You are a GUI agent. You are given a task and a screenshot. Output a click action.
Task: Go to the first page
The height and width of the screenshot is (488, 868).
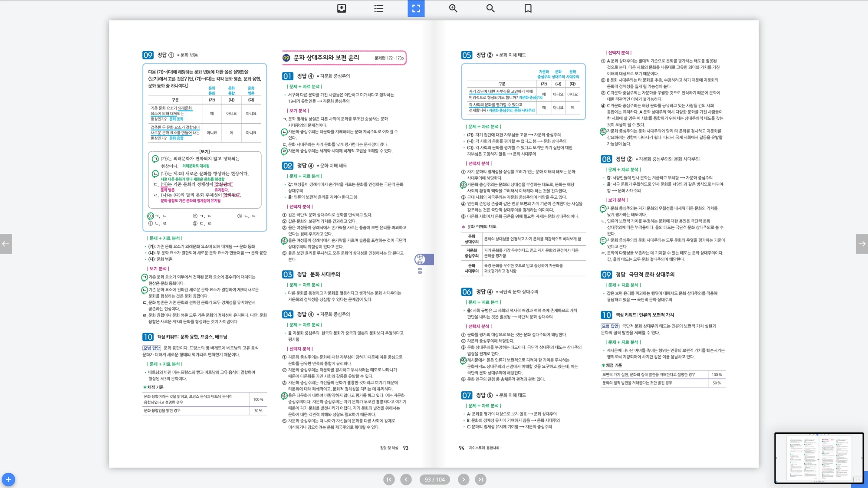(389, 479)
